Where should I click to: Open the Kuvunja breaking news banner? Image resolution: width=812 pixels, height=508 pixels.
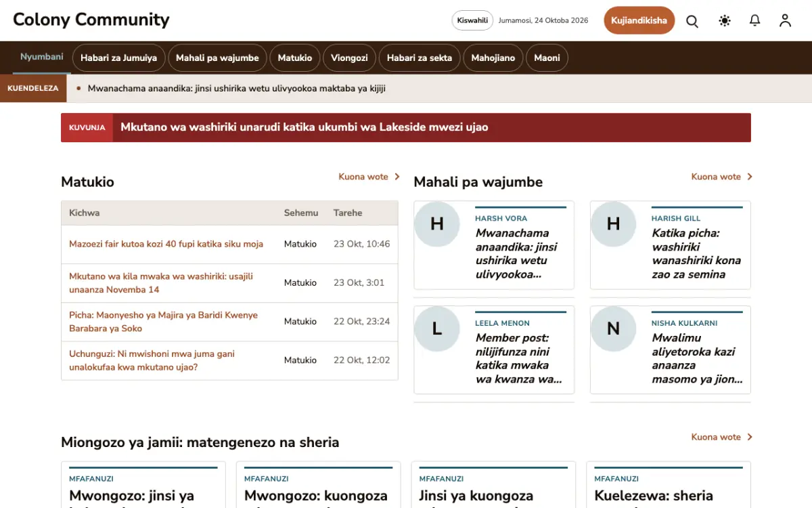[406, 127]
